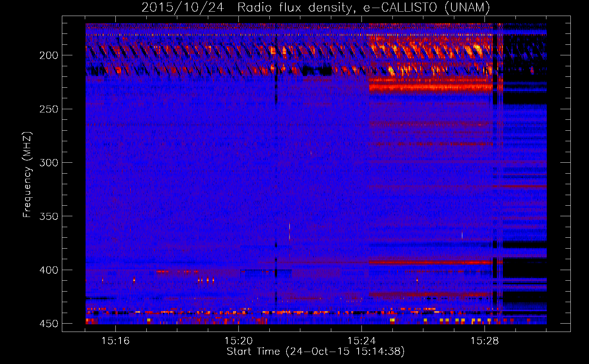Click the 200 frequency tick label
This screenshot has width=589, height=364.
[x=49, y=55]
